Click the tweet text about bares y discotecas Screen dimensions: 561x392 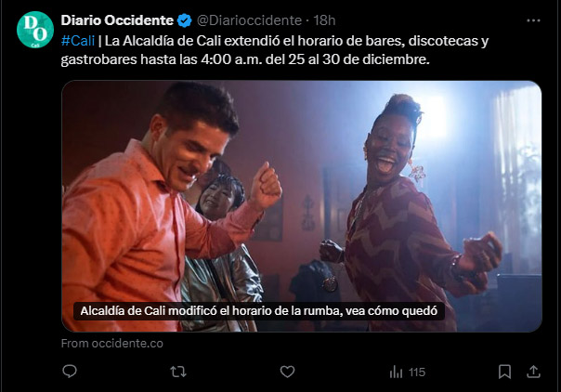274,50
